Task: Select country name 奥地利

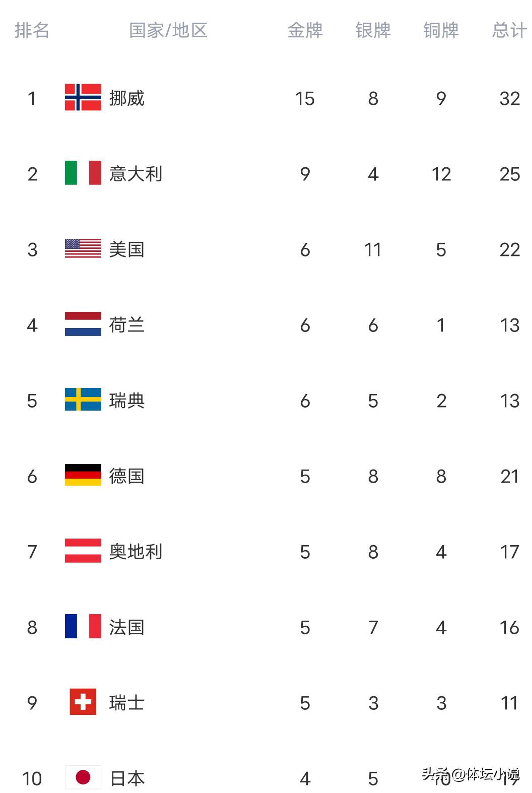Action: click(136, 552)
